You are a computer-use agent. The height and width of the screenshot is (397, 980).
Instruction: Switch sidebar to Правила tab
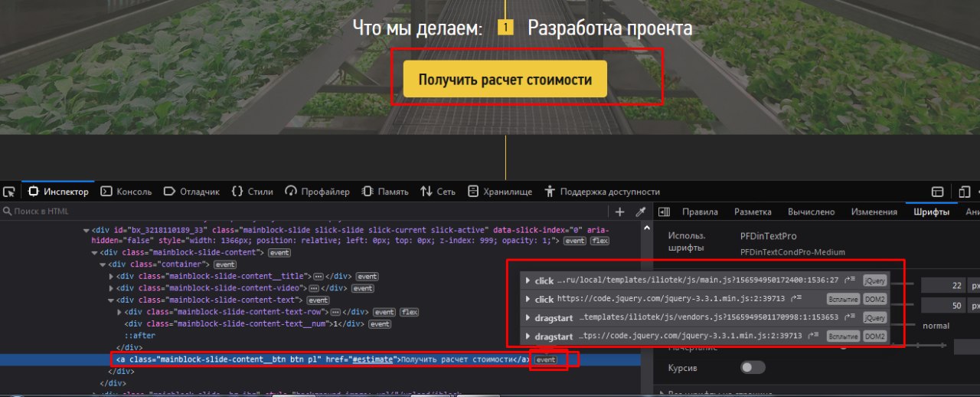click(700, 212)
